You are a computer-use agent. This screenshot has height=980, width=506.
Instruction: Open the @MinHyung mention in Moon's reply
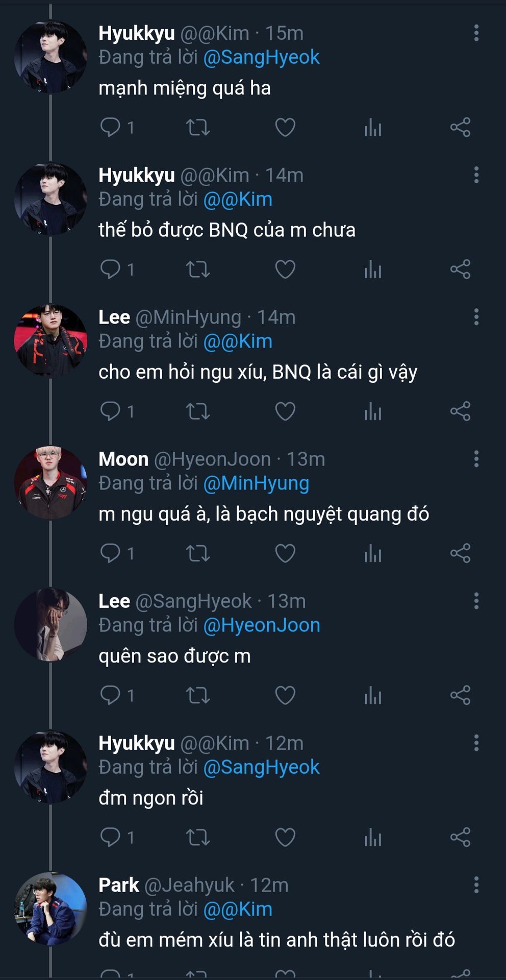(x=256, y=483)
